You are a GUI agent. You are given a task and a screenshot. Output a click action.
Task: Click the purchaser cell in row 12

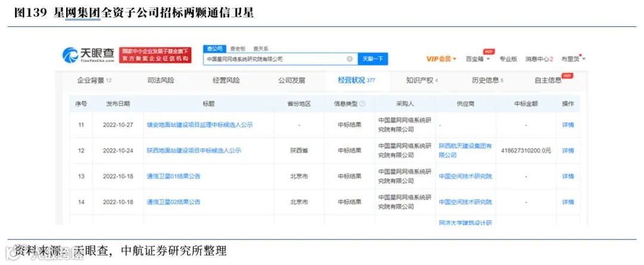click(404, 150)
